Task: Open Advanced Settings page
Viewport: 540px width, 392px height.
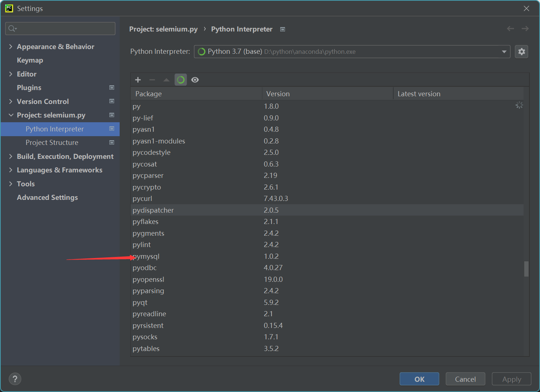Action: point(47,197)
